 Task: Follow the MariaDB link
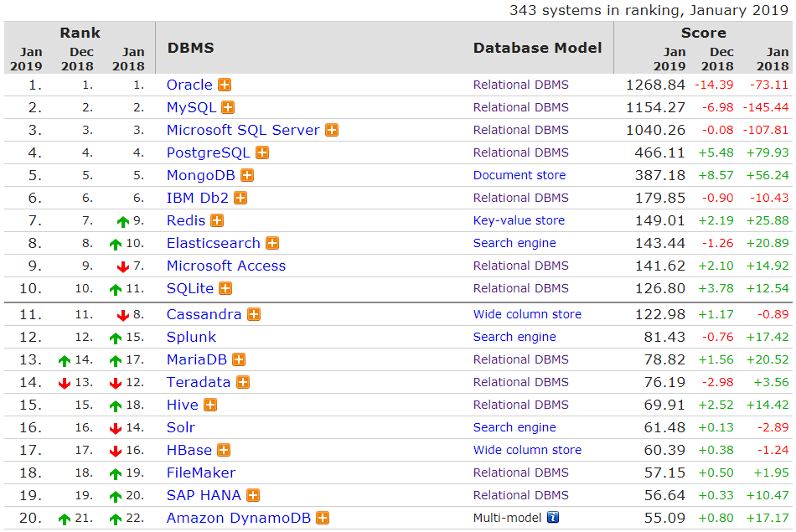pos(196,360)
